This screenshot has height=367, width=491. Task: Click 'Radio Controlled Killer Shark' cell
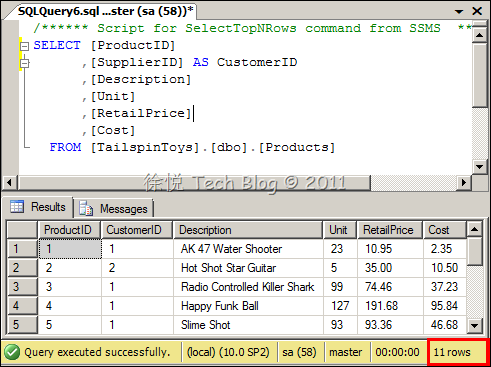click(248, 287)
